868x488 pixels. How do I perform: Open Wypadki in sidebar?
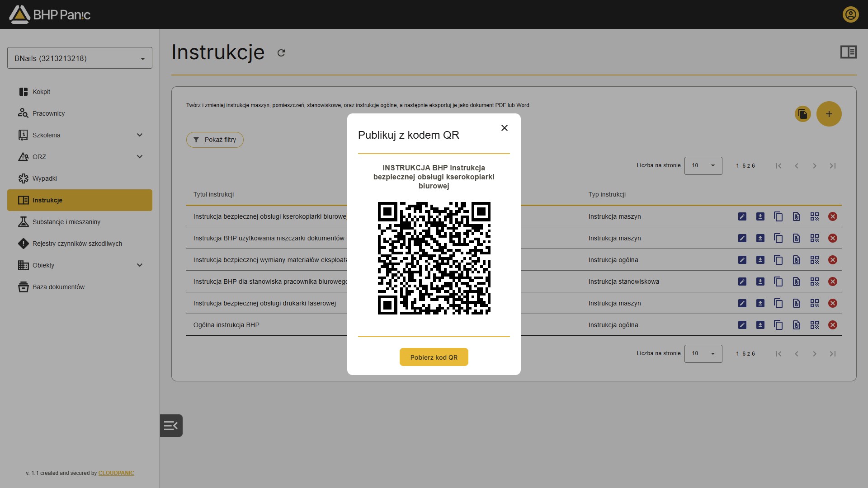point(80,178)
